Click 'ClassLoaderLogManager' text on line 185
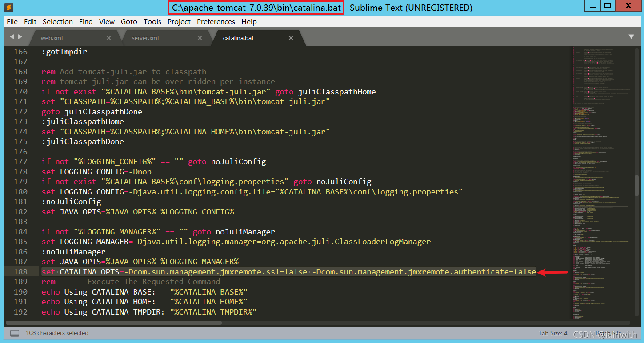The height and width of the screenshot is (343, 644). tap(383, 242)
